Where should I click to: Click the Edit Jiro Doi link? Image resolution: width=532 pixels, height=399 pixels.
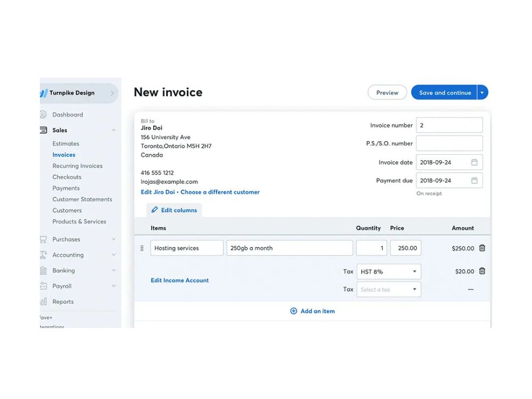[x=158, y=192]
